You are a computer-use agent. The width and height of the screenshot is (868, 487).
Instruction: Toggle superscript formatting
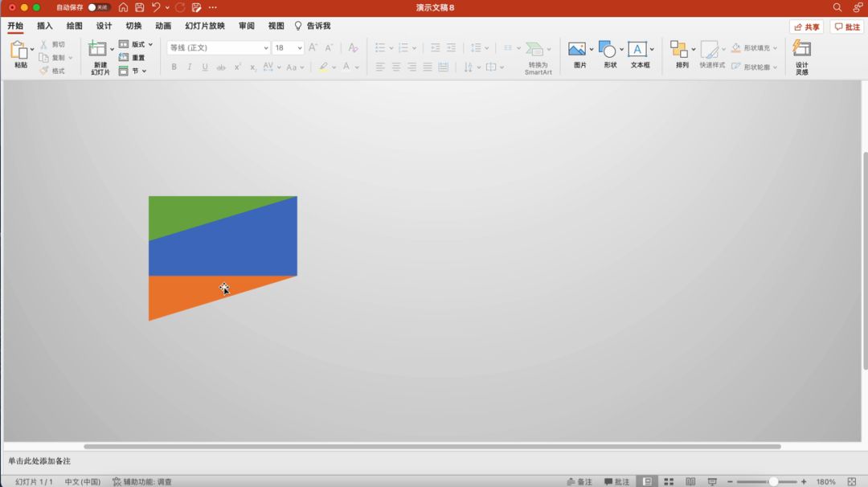coord(237,67)
